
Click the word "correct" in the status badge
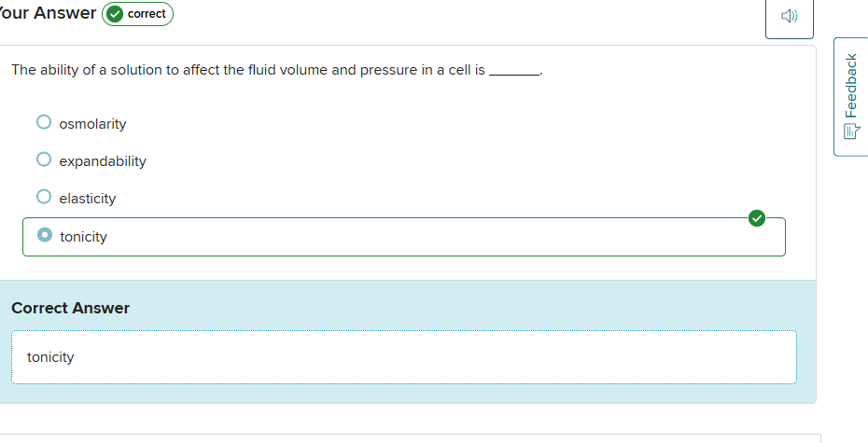click(147, 14)
